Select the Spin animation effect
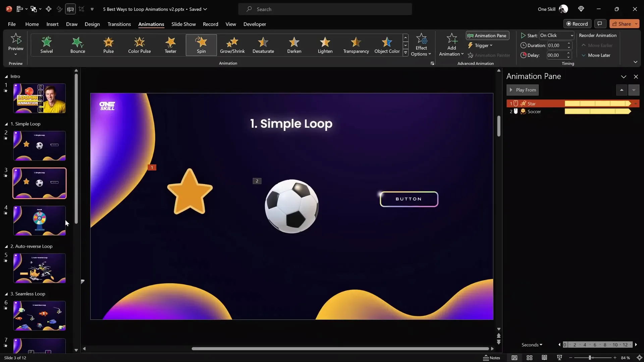 [201, 45]
